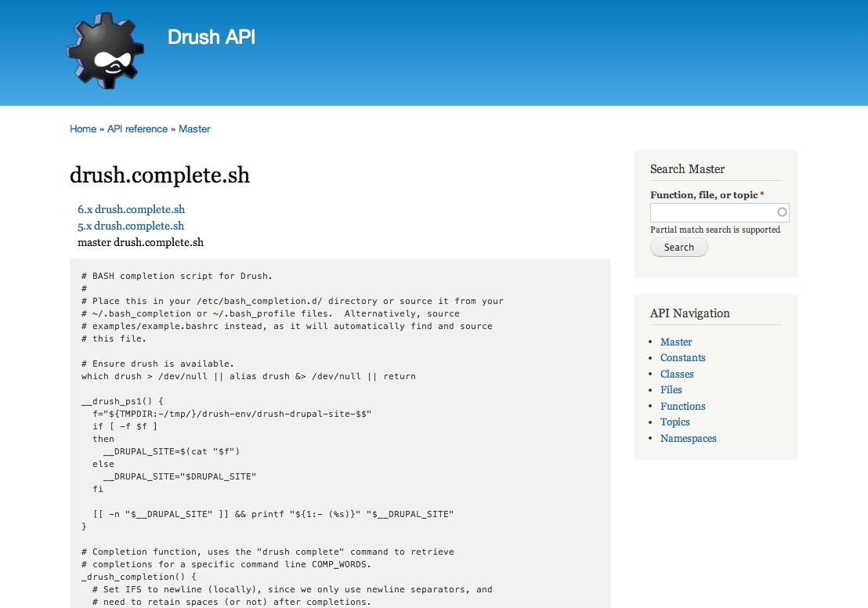Viewport: 868px width, 608px height.
Task: Click the '# BASH completion script for Drush.' line
Action: coord(176,276)
